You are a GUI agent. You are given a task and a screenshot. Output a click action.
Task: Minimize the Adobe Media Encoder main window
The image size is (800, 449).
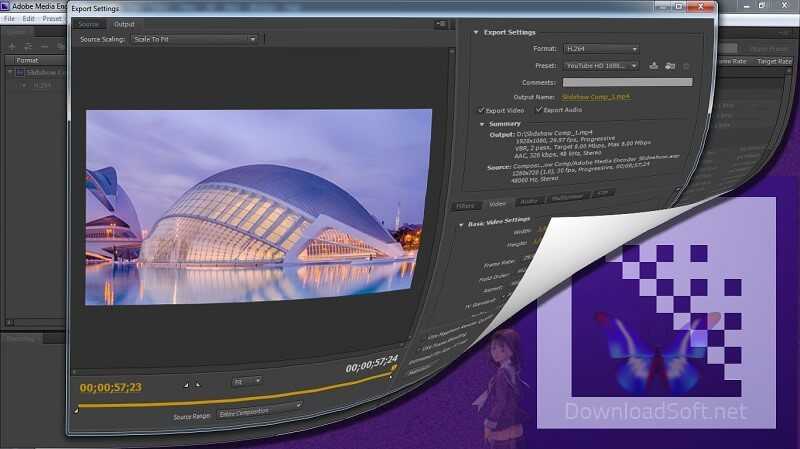tap(746, 6)
